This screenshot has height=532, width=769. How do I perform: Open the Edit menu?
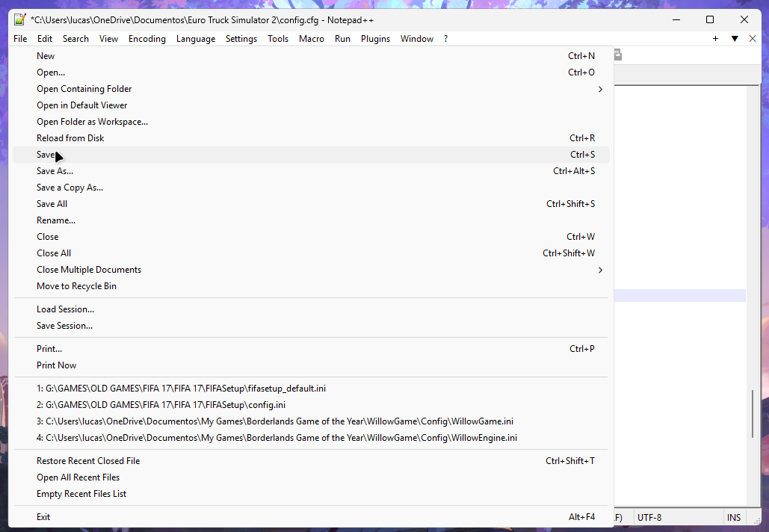click(x=45, y=39)
